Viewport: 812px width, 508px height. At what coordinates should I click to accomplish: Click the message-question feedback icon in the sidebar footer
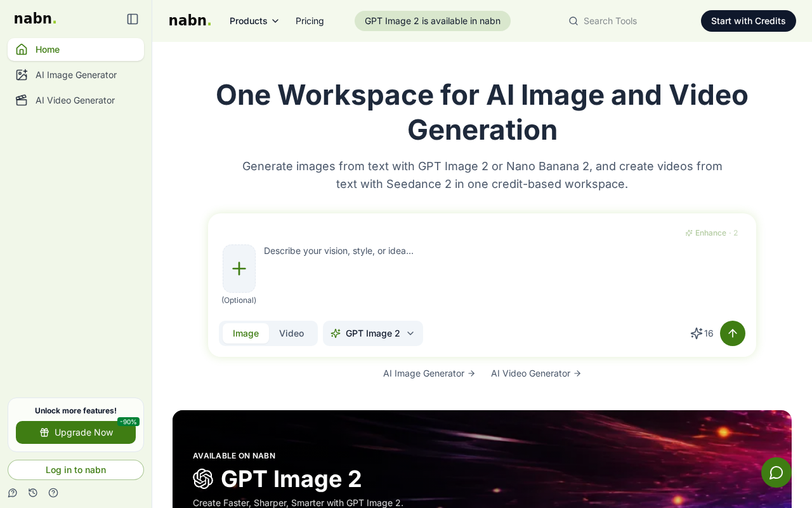point(13,493)
